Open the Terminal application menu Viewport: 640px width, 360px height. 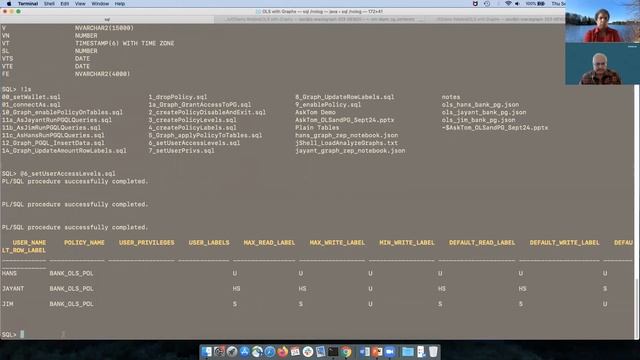pyautogui.click(x=28, y=3)
